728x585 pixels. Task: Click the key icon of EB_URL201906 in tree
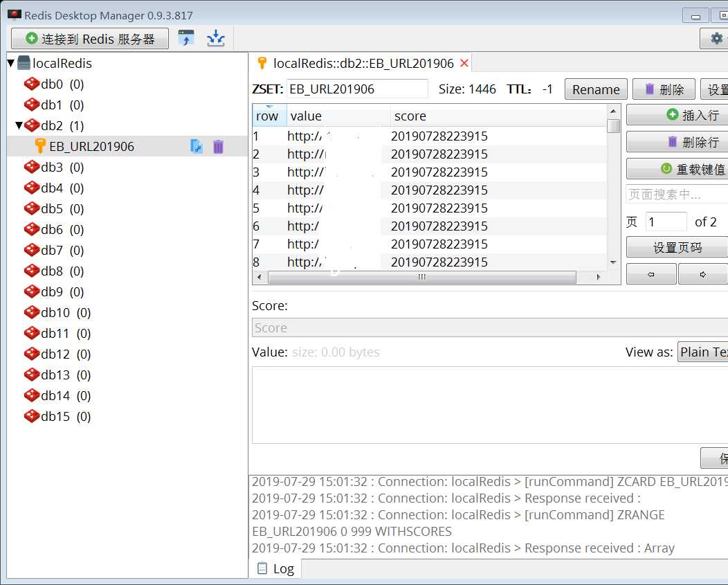pyautogui.click(x=40, y=146)
